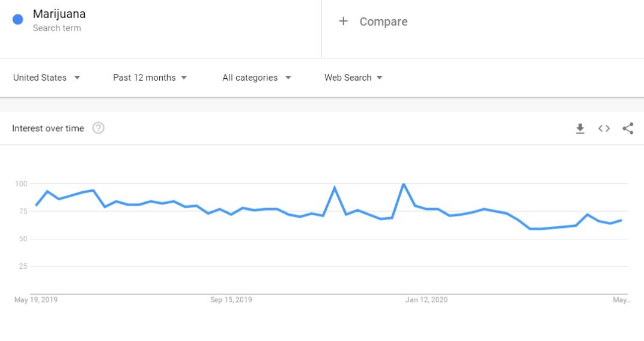
Task: Download the interest over time data
Action: (580, 128)
